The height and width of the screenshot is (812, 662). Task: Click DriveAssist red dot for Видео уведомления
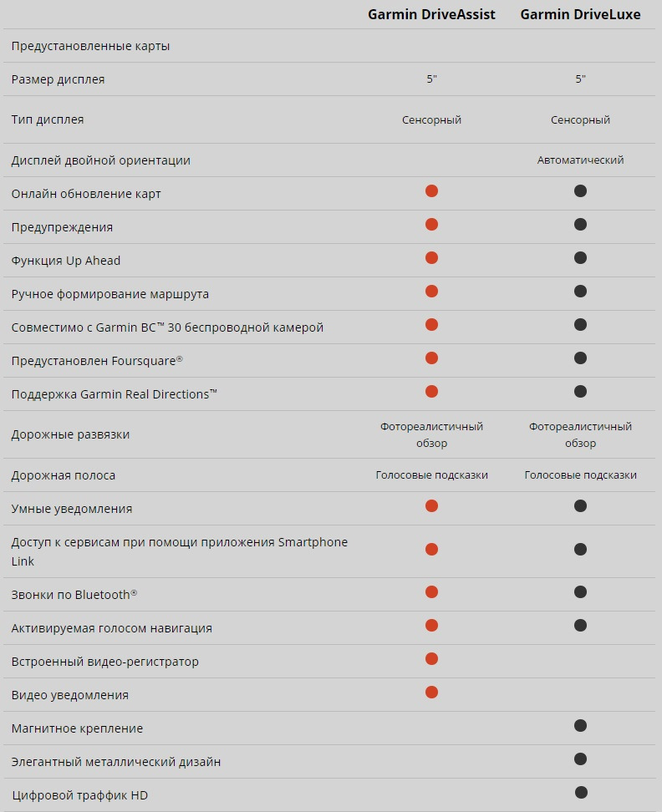coord(431,693)
